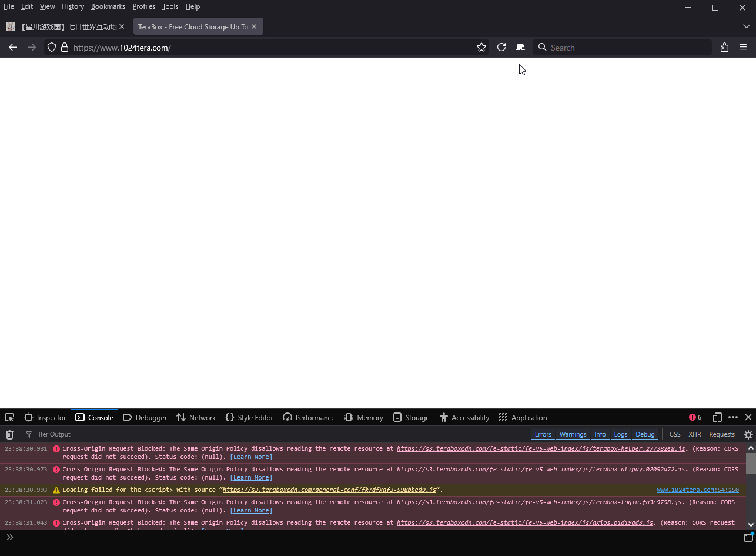
Task: Switch to the Network tab in DevTools
Action: coord(196,417)
